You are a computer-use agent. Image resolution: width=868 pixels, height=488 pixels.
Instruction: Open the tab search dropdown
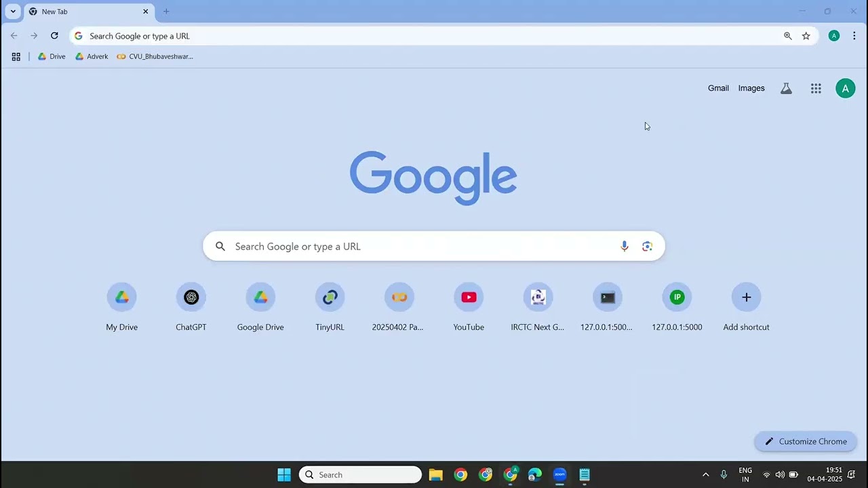coord(12,12)
